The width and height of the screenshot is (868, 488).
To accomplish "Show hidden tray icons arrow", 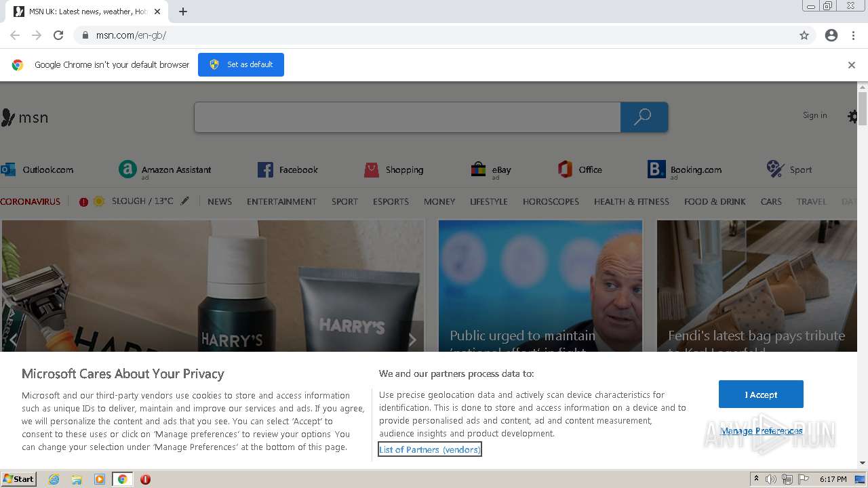I will [x=756, y=479].
